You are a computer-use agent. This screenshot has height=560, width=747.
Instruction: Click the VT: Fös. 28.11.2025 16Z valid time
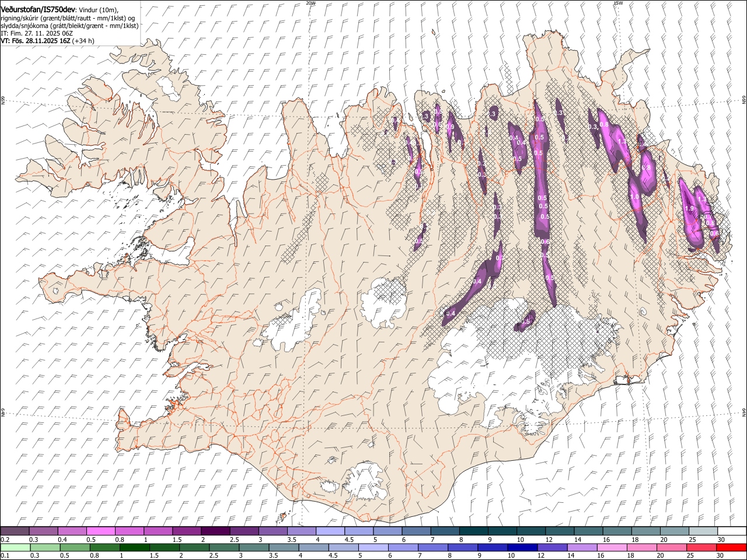36,41
